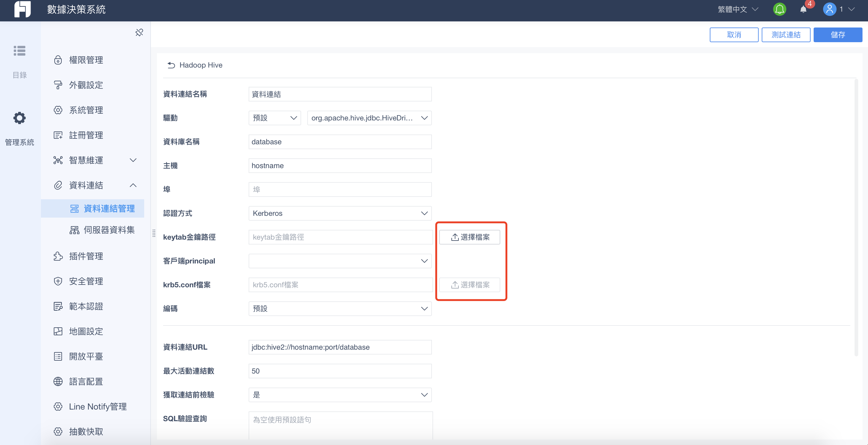
Task: Click the 測試連結 button
Action: click(786, 35)
